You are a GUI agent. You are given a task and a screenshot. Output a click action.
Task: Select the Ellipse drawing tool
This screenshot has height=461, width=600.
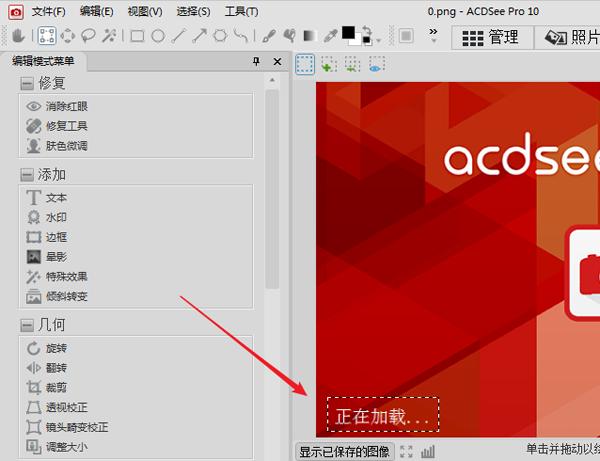157,36
